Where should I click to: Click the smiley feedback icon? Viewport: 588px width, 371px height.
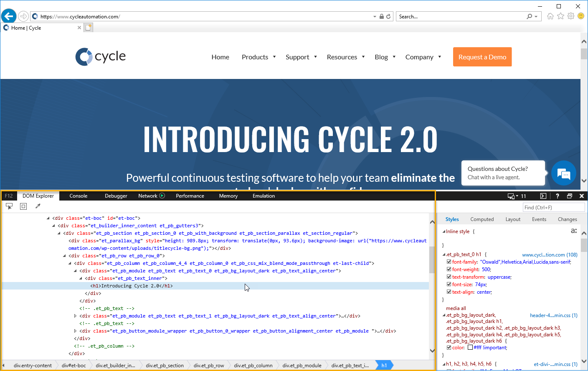(x=581, y=16)
